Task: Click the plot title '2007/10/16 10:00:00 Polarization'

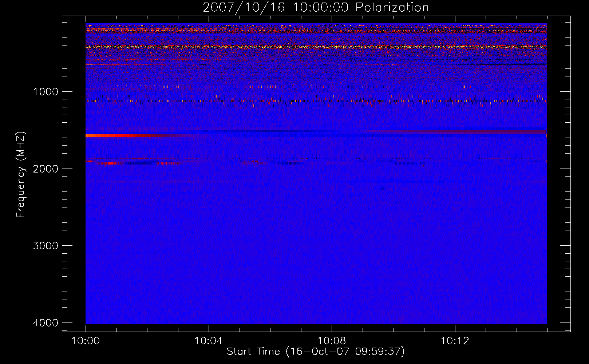Action: pyautogui.click(x=316, y=7)
